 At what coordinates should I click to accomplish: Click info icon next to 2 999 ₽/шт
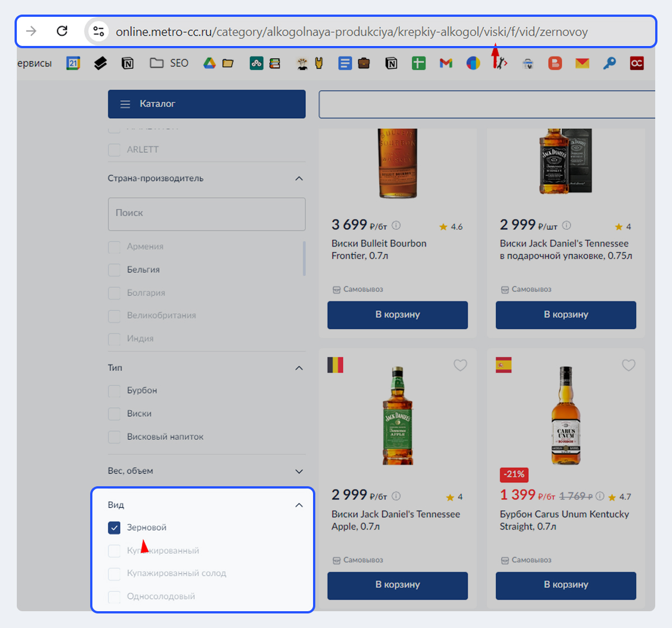(567, 225)
